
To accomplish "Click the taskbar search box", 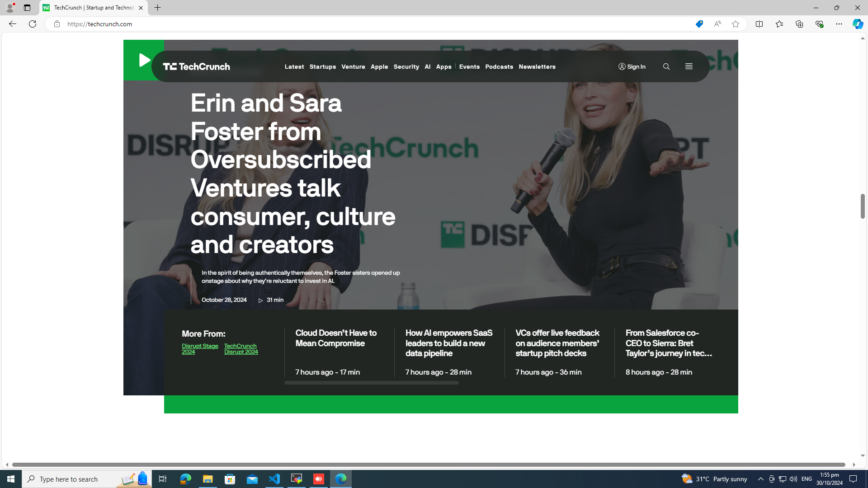I will click(87, 479).
